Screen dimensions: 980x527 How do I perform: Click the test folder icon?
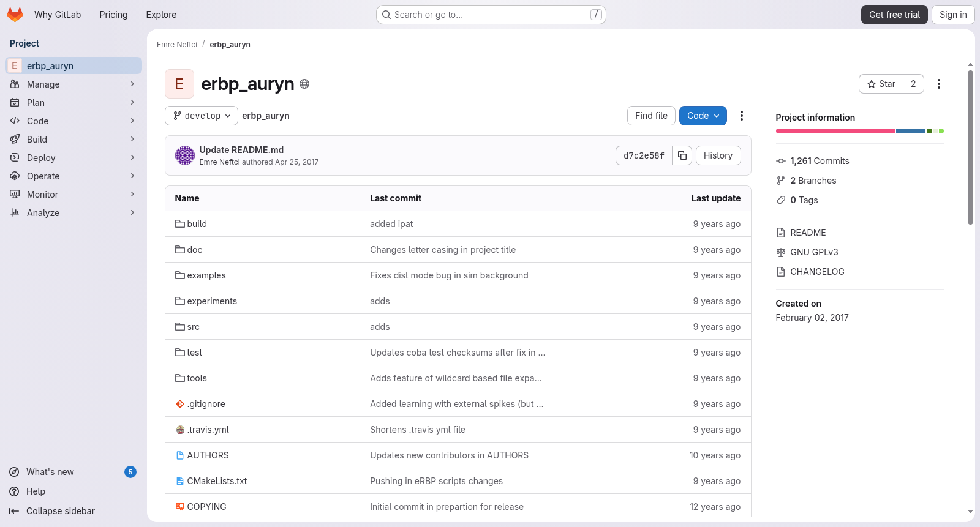pyautogui.click(x=180, y=353)
